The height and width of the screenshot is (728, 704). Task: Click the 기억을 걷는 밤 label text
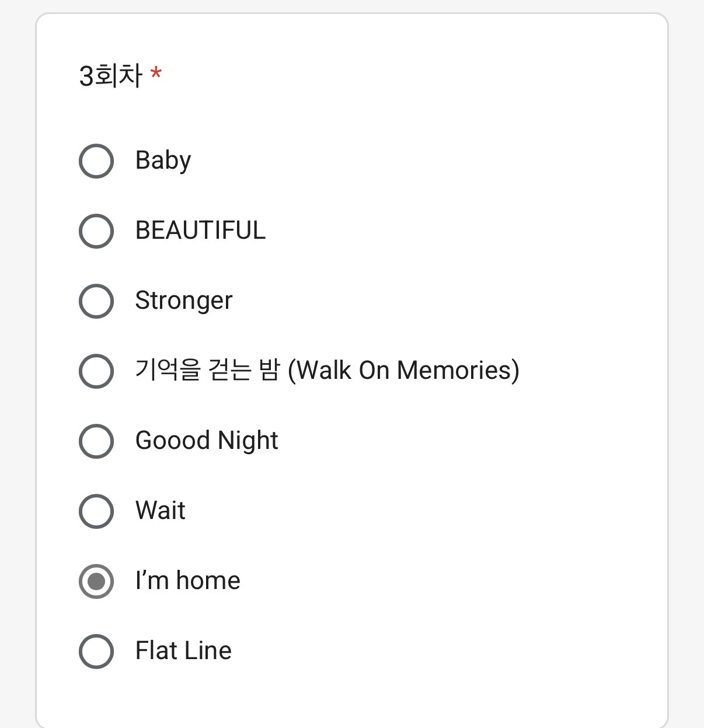pyautogui.click(x=327, y=370)
